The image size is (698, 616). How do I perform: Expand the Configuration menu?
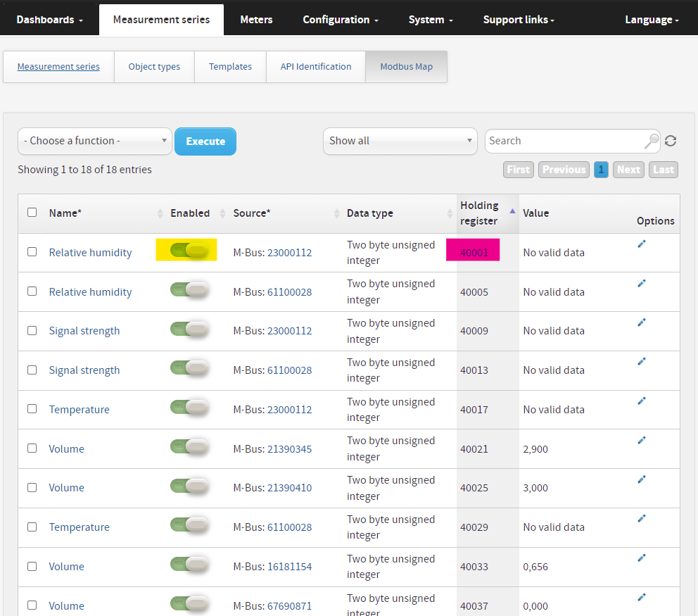341,20
